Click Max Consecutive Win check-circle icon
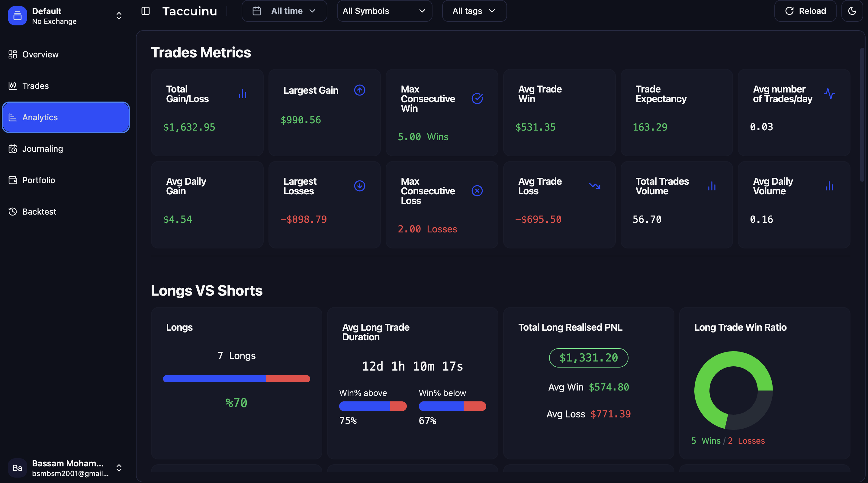Screen dimensions: 868x483 coord(477,99)
